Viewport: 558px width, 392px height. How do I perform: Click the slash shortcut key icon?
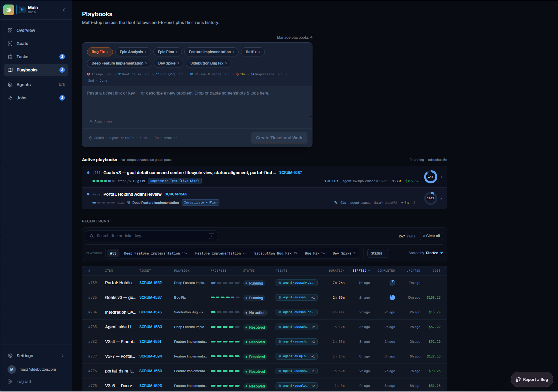click(x=212, y=236)
